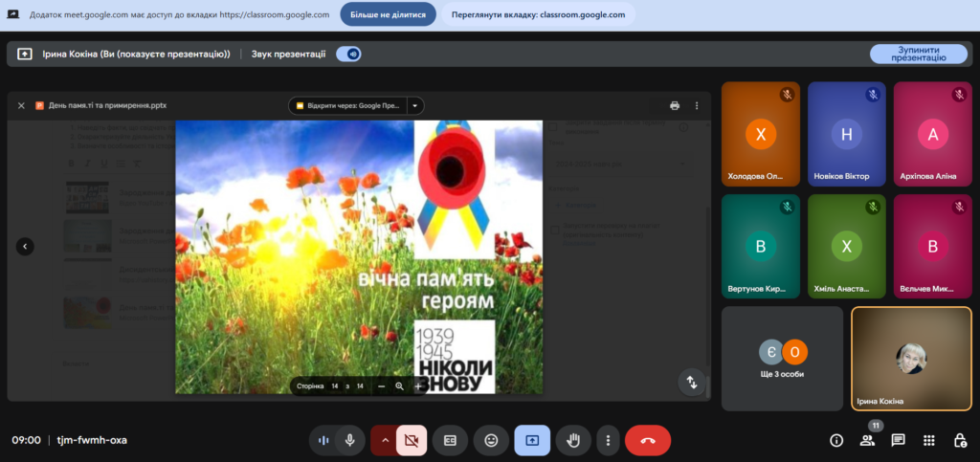980x462 pixels.
Task: End the call with red hang-up button
Action: tap(647, 440)
